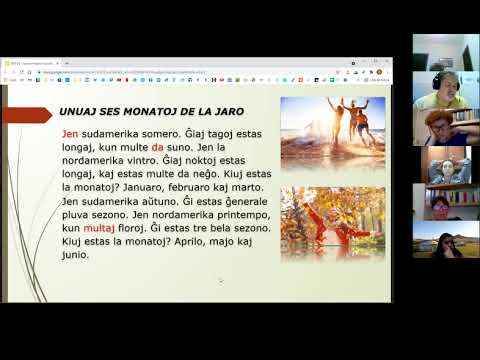480x360 pixels.
Task: Click title 'UNUAJ SES MONATOJ DE LA JARO'
Action: (151, 111)
